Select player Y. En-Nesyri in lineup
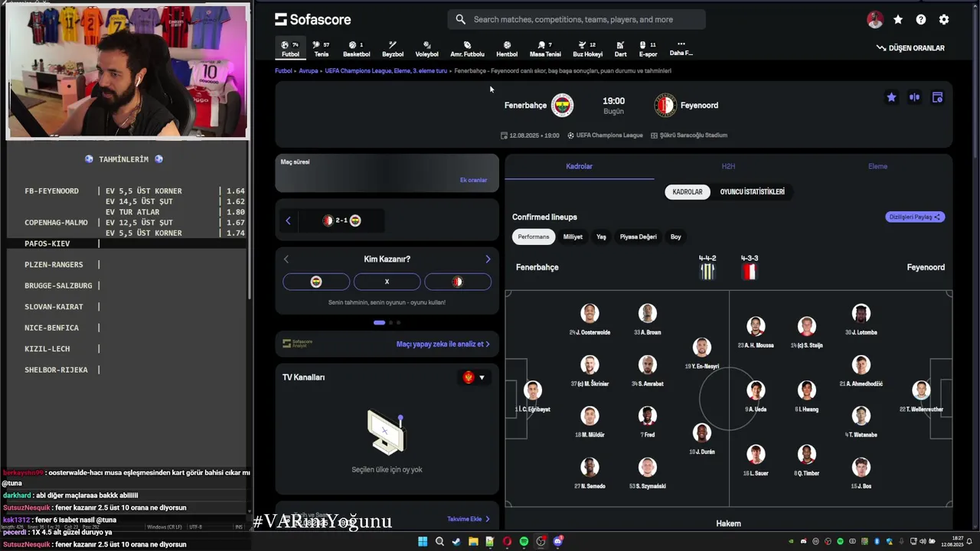980x551 pixels. coord(702,354)
